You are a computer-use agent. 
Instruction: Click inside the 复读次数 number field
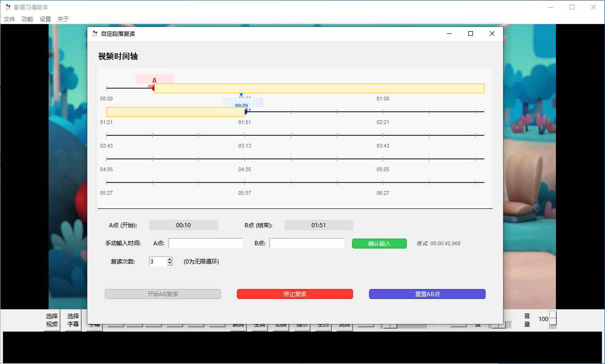158,261
